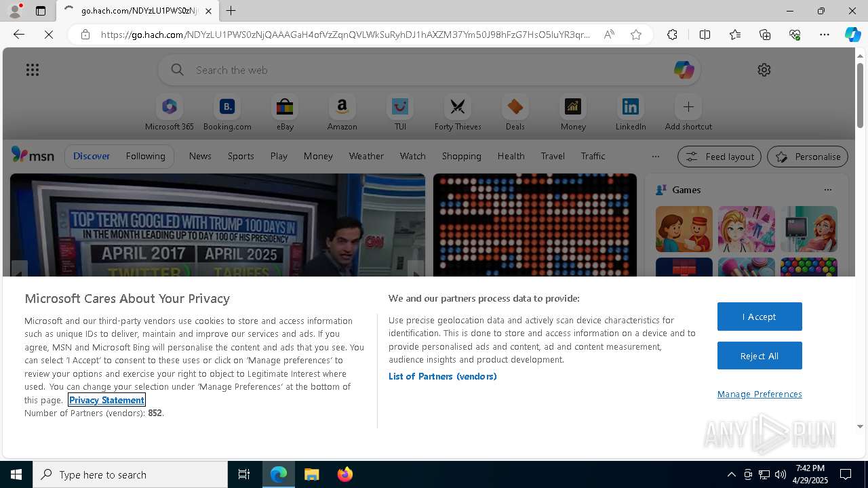Open File Explorer from taskbar

click(311, 474)
